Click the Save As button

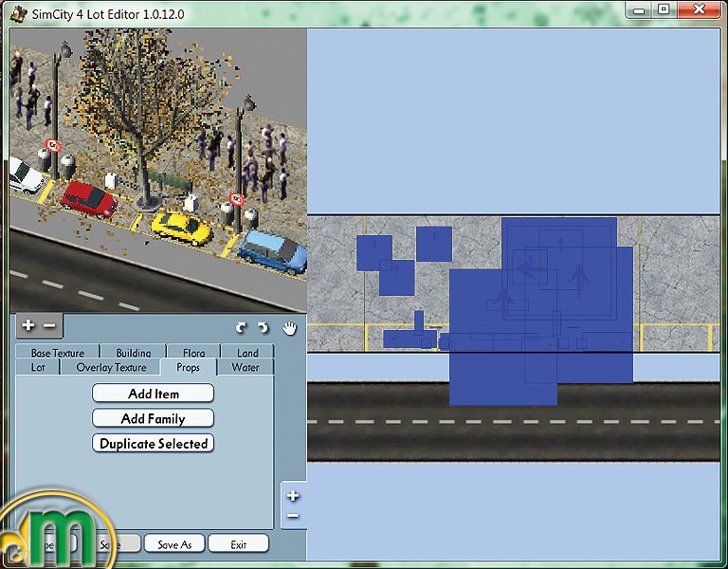click(174, 544)
